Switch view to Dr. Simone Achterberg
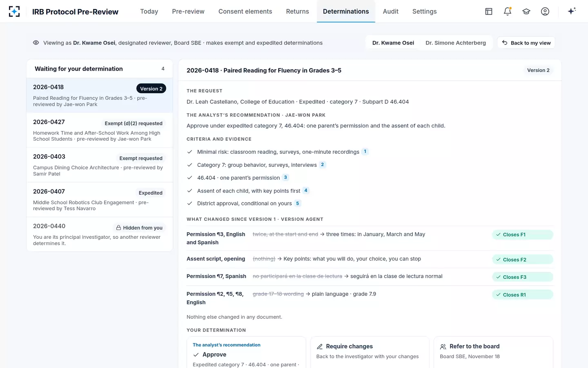This screenshot has width=588, height=368. click(x=456, y=43)
